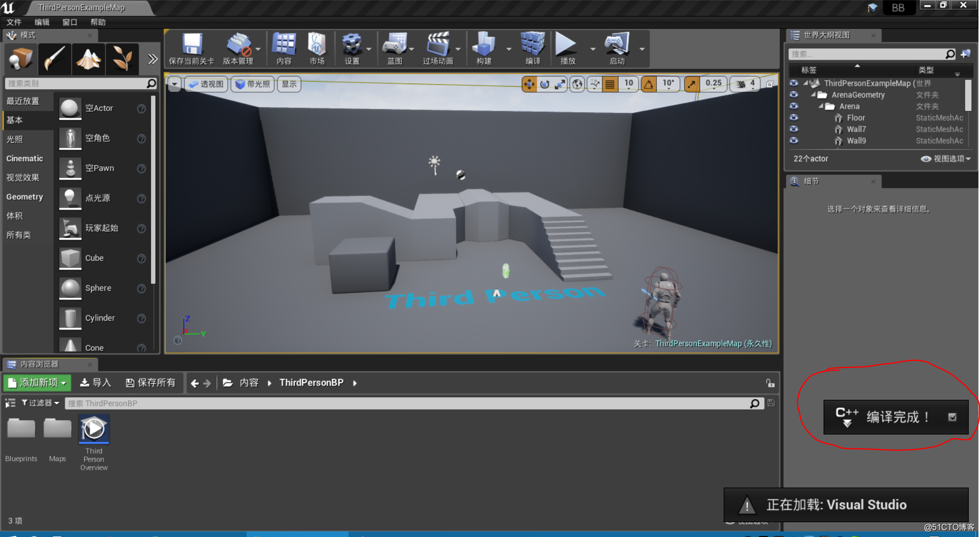
Task: Toggle visibility of Wall9 actor
Action: pos(793,141)
